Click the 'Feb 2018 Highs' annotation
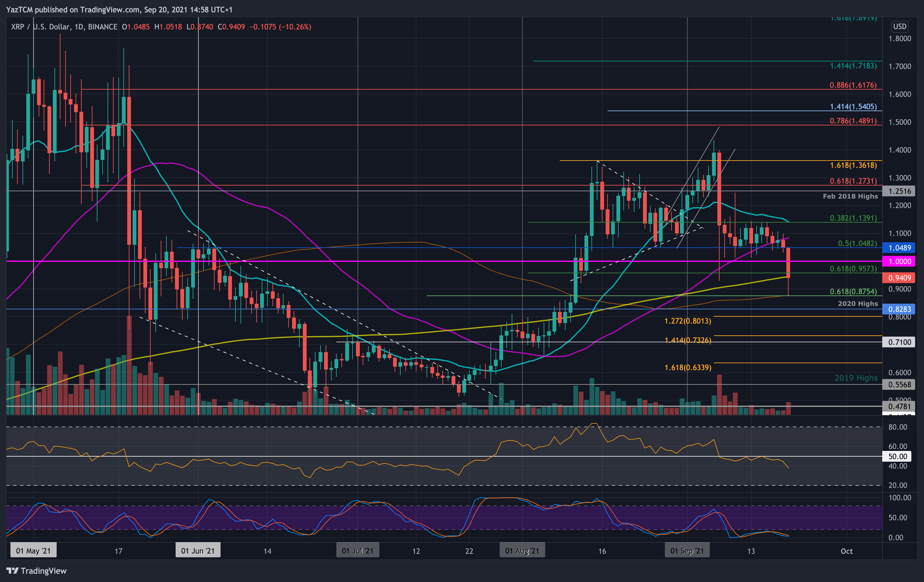Screen dimensions: 924x582 (850, 196)
